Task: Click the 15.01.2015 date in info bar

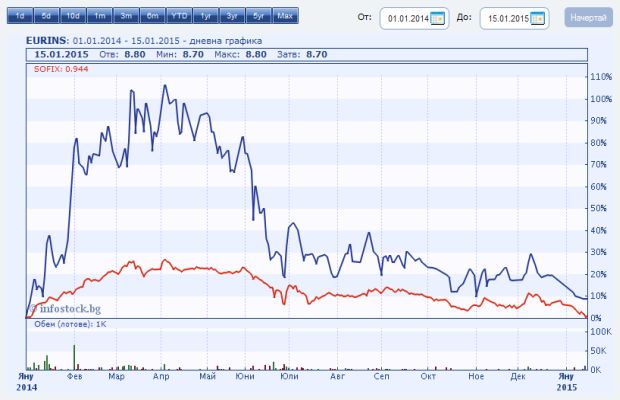Action: (61, 55)
